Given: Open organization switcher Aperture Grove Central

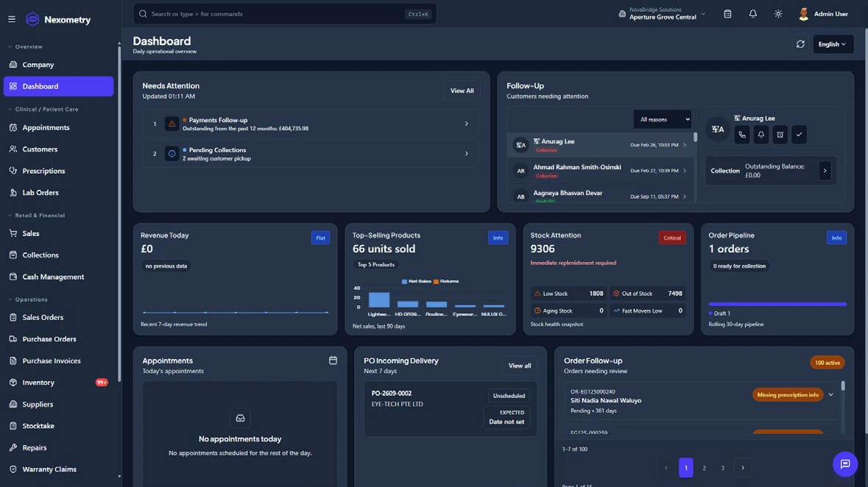Looking at the screenshot, I should pos(662,14).
